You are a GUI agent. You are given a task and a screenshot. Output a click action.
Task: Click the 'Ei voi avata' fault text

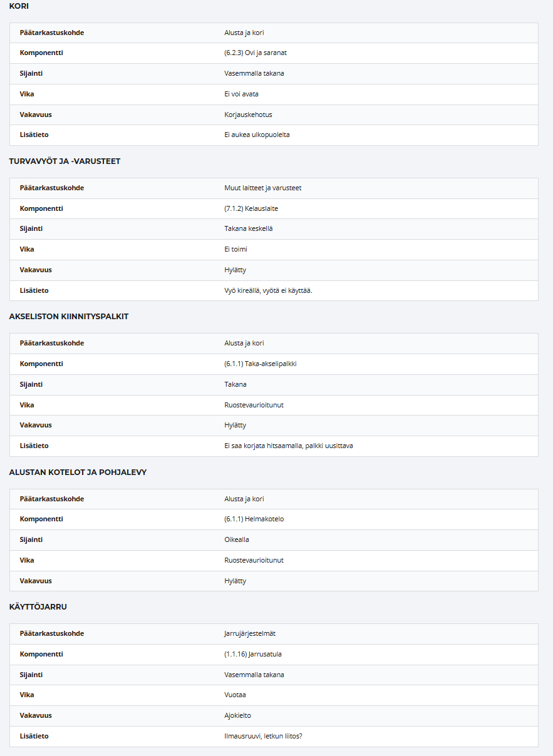[241, 94]
